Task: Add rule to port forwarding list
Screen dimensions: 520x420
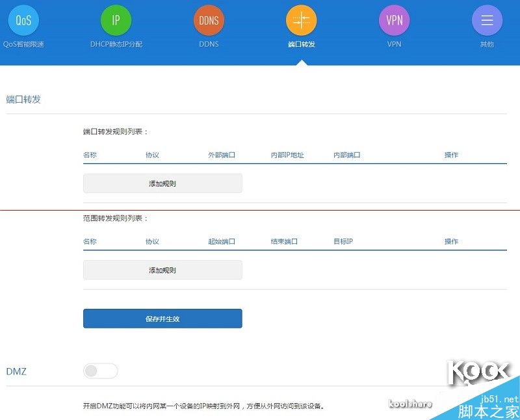Action: coord(162,183)
